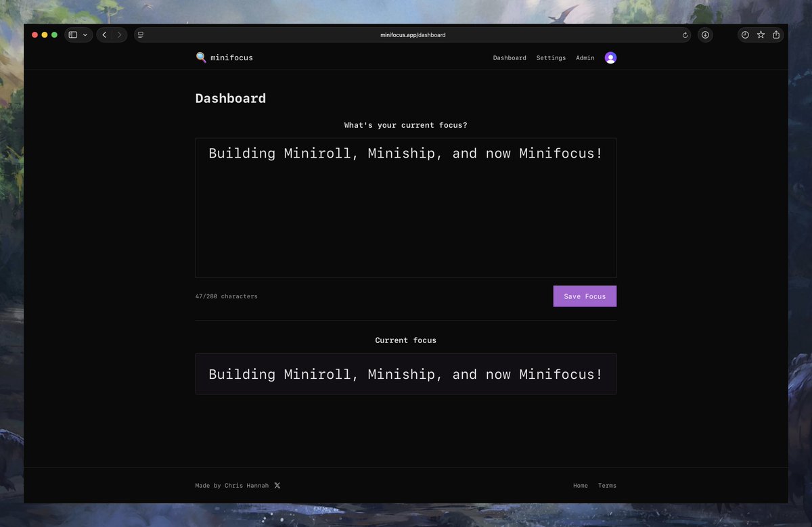Open the history clock icon in toolbar
812x527 pixels.
pos(745,35)
